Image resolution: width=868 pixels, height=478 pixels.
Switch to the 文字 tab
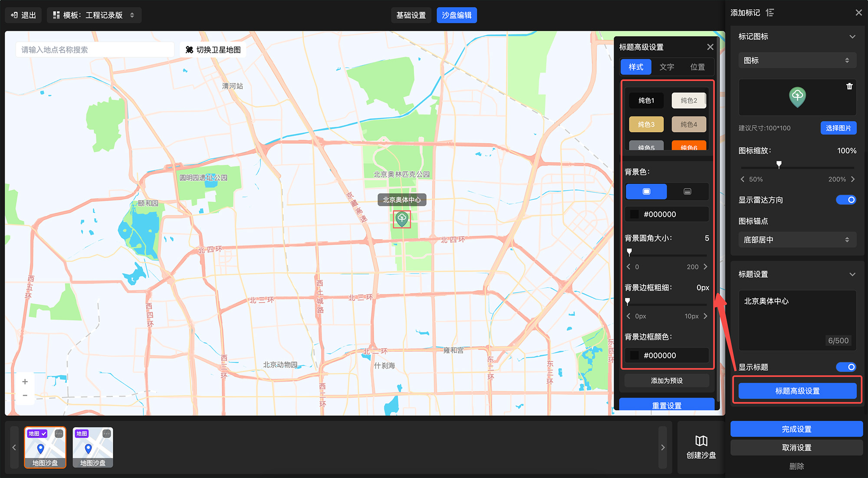[667, 67]
